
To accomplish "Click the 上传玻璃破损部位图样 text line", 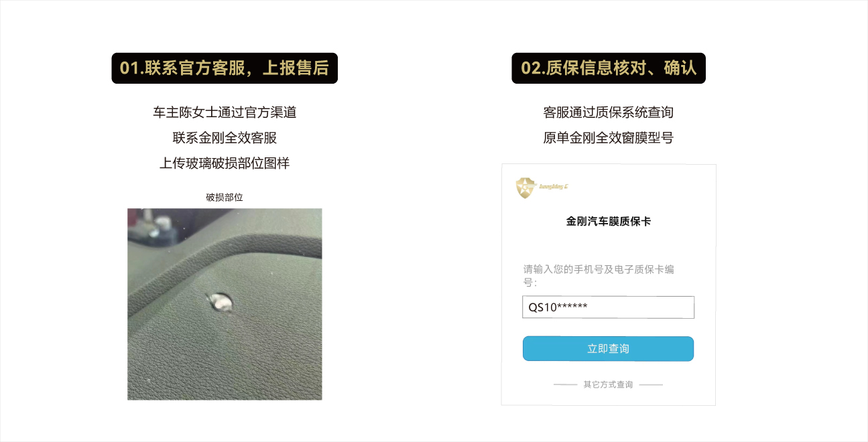I will (225, 163).
